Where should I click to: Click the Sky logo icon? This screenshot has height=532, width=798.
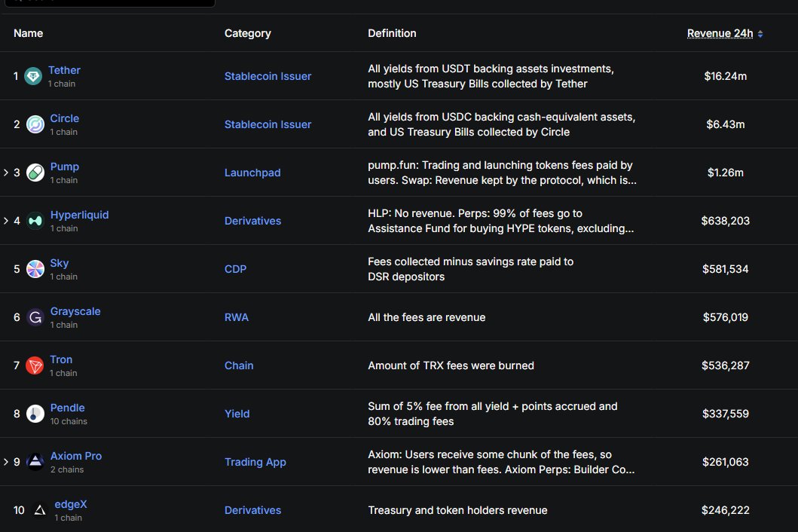pos(35,269)
